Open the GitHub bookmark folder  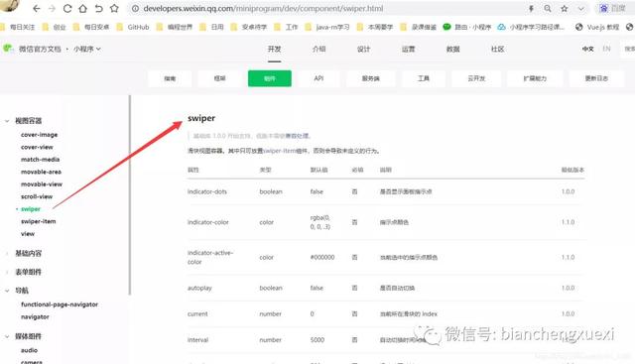pyautogui.click(x=133, y=27)
